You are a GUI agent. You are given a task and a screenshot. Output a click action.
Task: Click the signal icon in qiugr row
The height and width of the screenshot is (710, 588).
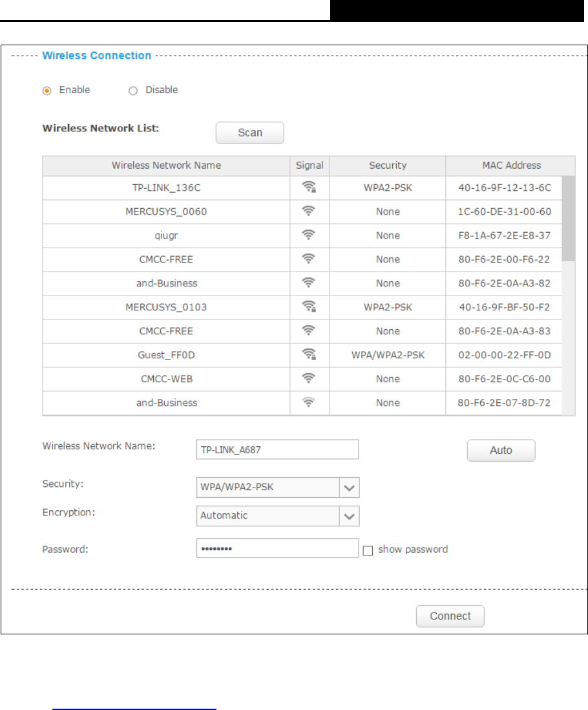coord(308,235)
